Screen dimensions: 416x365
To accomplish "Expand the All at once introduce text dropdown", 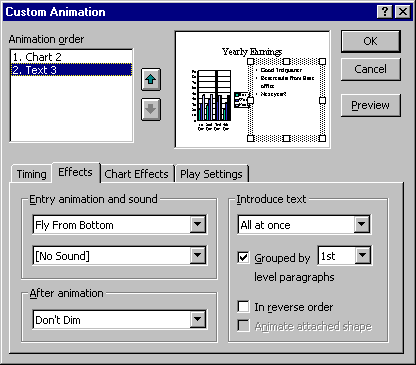I will pos(362,224).
